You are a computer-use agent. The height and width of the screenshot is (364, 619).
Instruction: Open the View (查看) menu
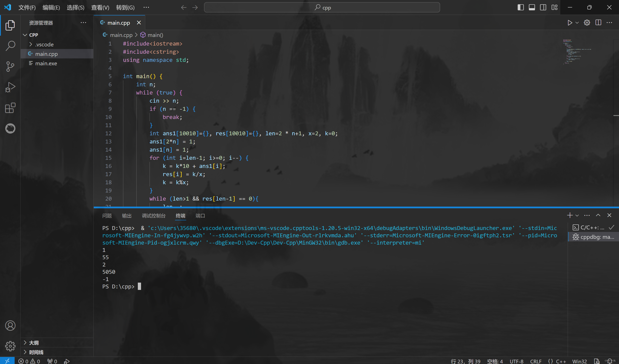100,7
